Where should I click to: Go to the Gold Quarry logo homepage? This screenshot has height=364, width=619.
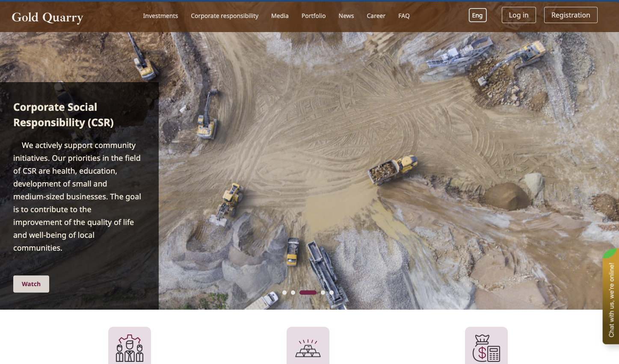click(47, 17)
